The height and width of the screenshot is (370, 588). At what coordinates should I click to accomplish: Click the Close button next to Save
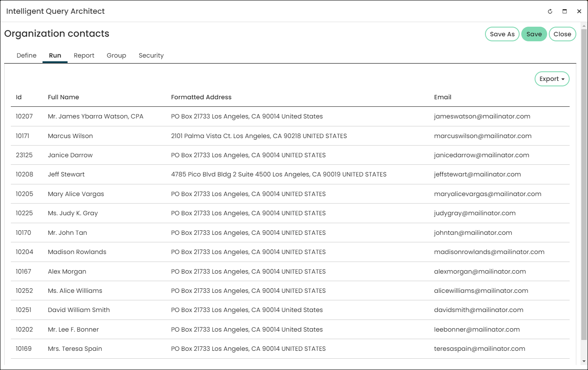tap(563, 34)
